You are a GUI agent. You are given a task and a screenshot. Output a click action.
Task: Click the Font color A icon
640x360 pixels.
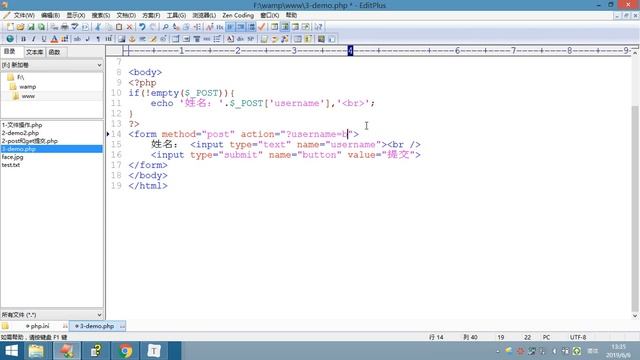pos(54,39)
